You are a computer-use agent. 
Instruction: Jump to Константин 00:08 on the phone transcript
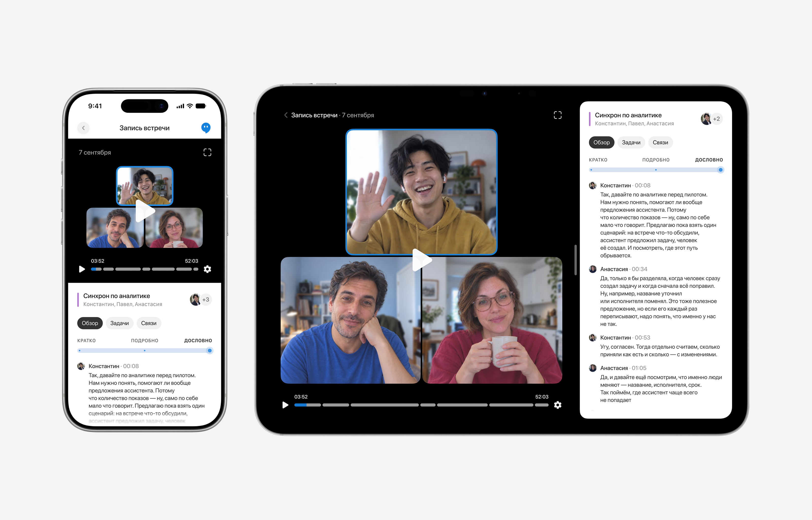(113, 366)
